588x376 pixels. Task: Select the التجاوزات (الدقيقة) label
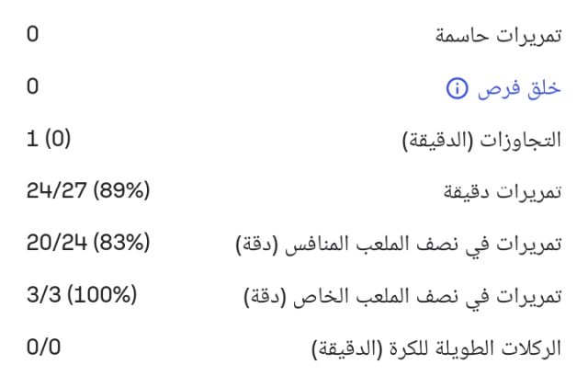(x=483, y=141)
